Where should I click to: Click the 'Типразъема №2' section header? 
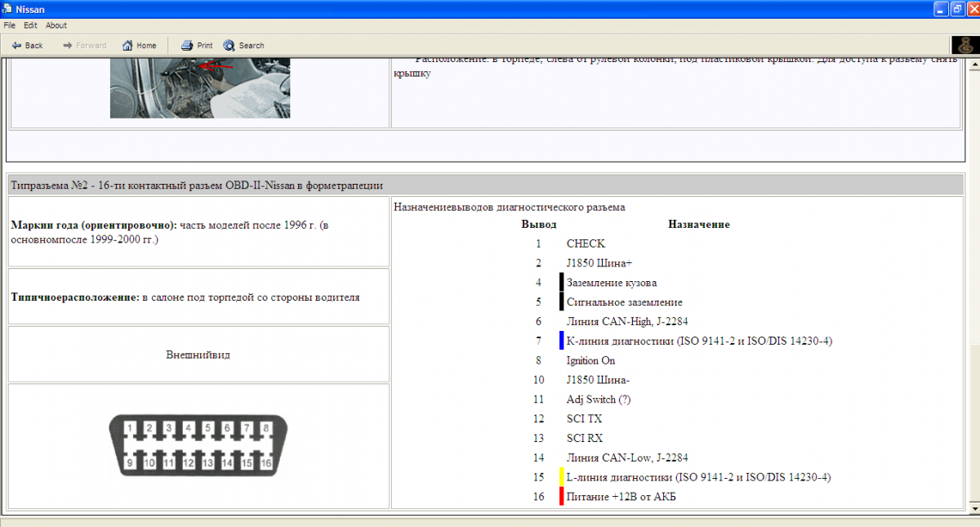488,185
